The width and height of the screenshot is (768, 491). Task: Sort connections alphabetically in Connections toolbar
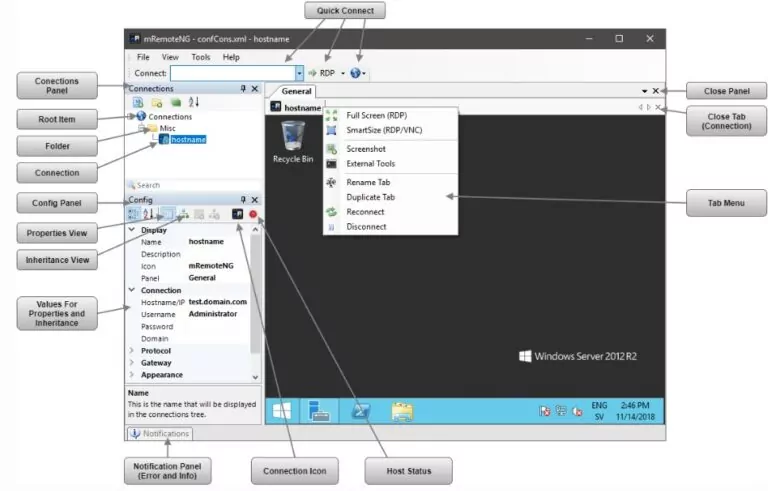point(194,102)
